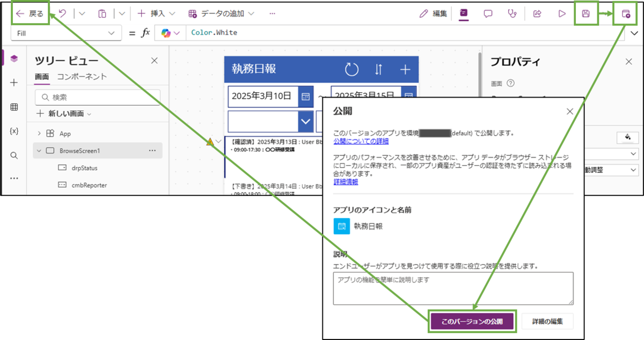The height and width of the screenshot is (340, 644).
Task: Click the 戻る back arrow button
Action: coord(30,13)
